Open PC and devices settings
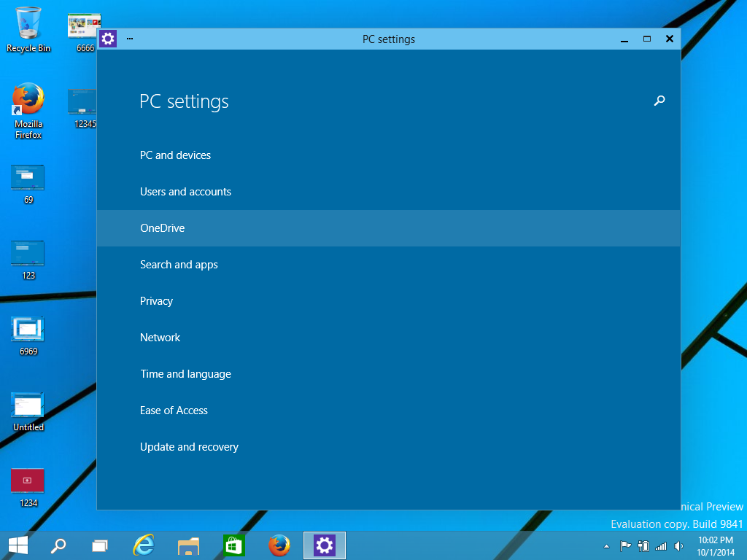The width and height of the screenshot is (747, 560). [x=175, y=155]
